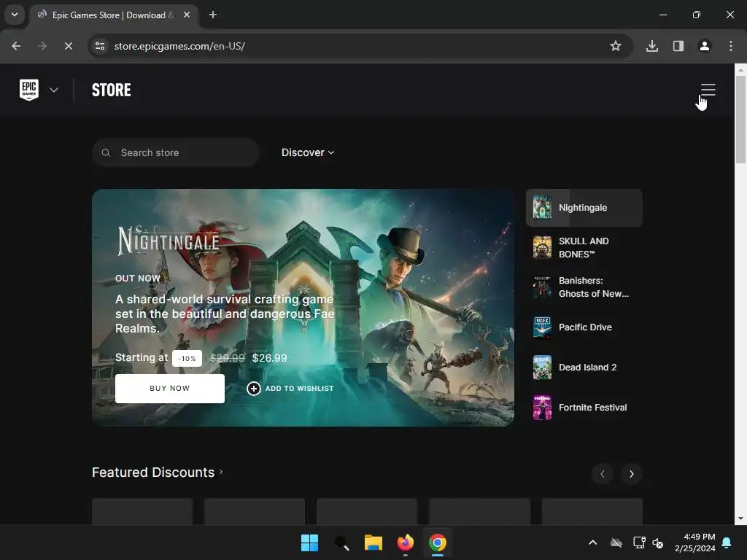Select the Epic Games Store tab
This screenshot has width=747, height=560.
[113, 15]
